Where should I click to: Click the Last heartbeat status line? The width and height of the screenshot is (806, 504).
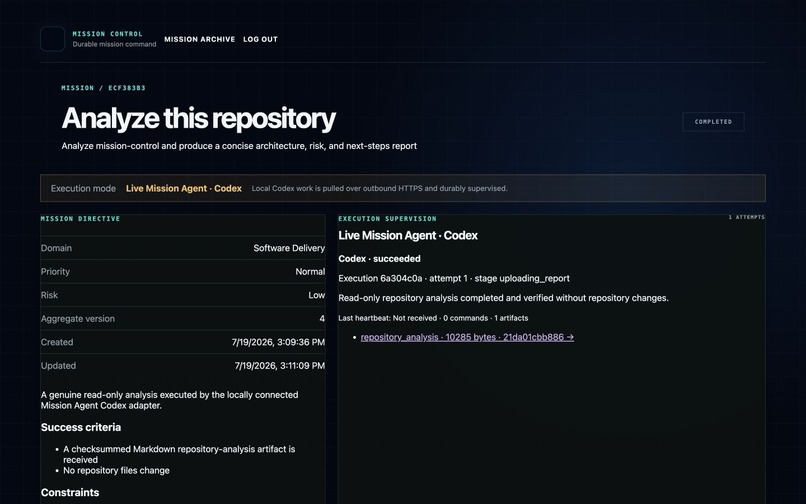pyautogui.click(x=433, y=318)
